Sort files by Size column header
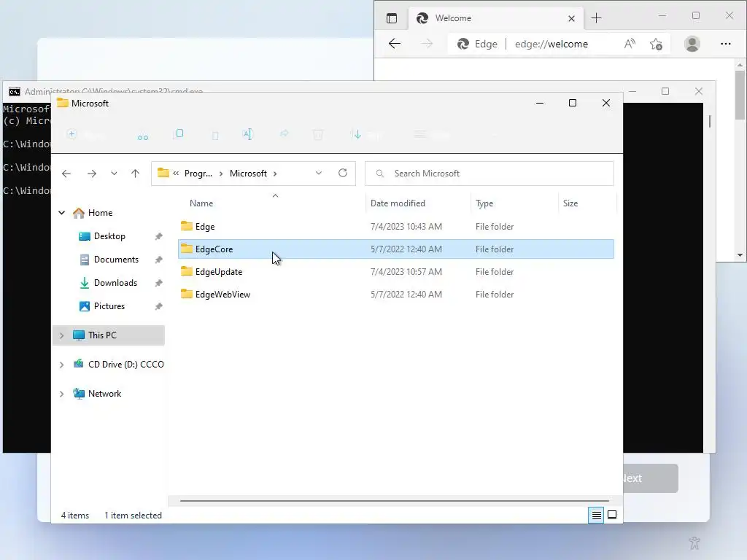Viewport: 747px width, 560px height. pyautogui.click(x=570, y=203)
